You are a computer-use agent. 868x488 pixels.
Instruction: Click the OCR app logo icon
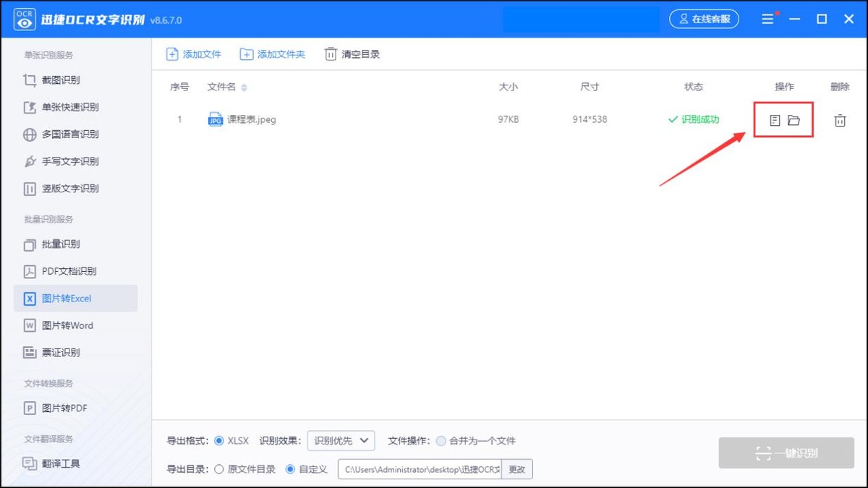tap(25, 20)
